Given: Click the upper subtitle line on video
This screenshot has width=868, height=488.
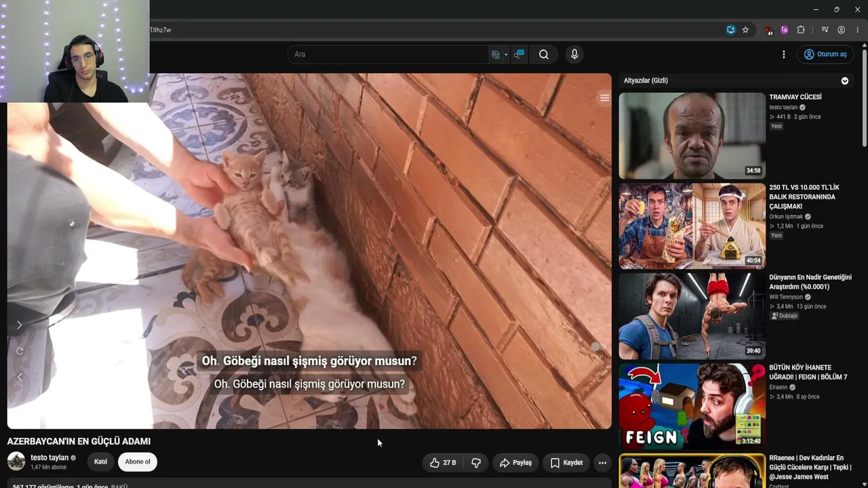Looking at the screenshot, I should (309, 361).
